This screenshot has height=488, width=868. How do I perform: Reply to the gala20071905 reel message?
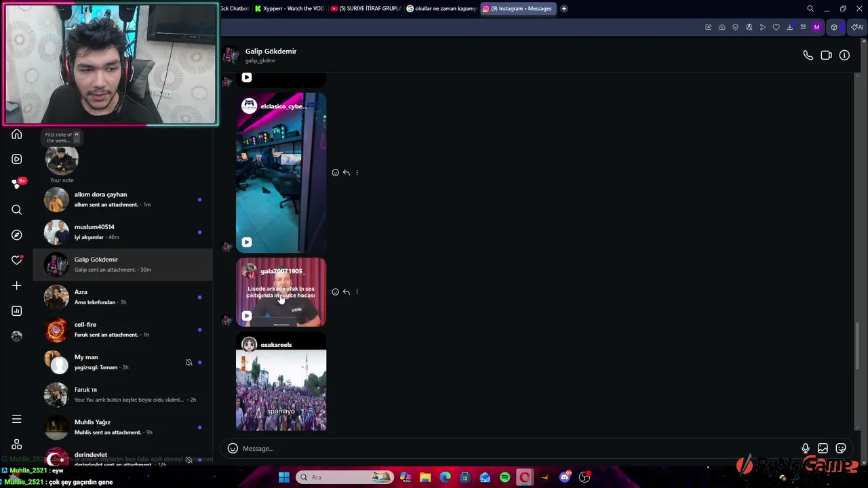346,292
